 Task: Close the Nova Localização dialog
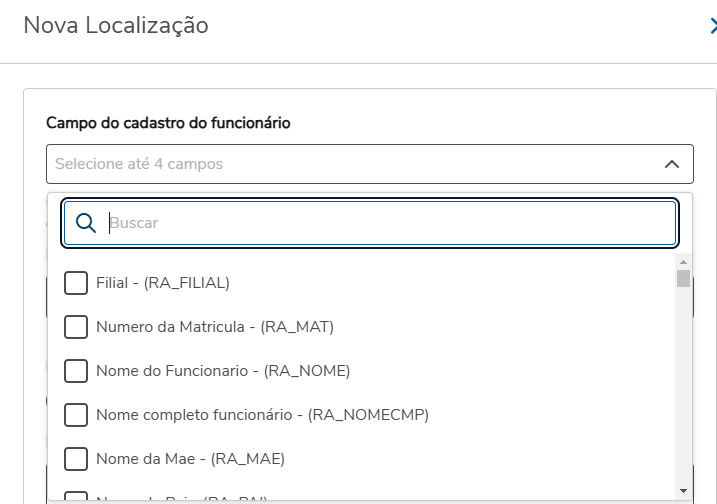(711, 27)
